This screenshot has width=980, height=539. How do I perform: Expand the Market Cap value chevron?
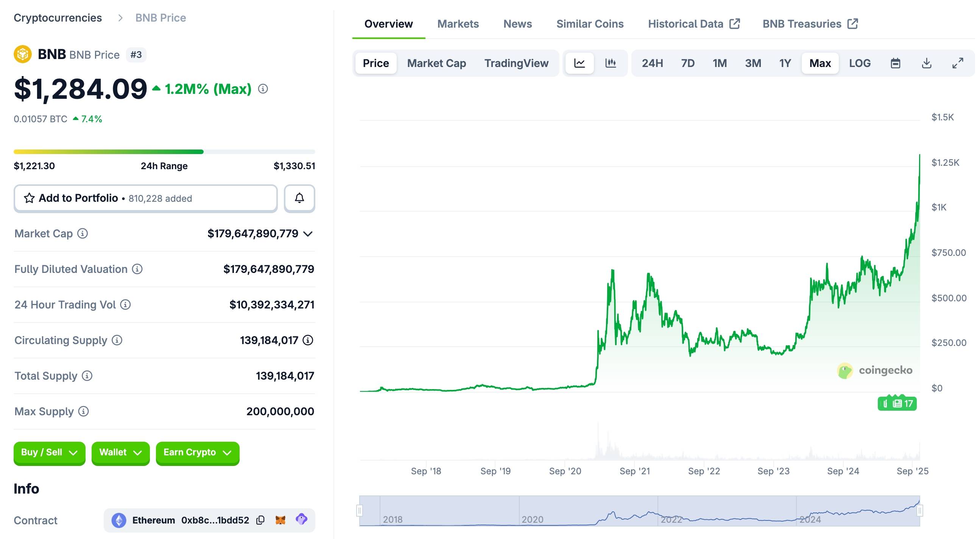point(308,234)
